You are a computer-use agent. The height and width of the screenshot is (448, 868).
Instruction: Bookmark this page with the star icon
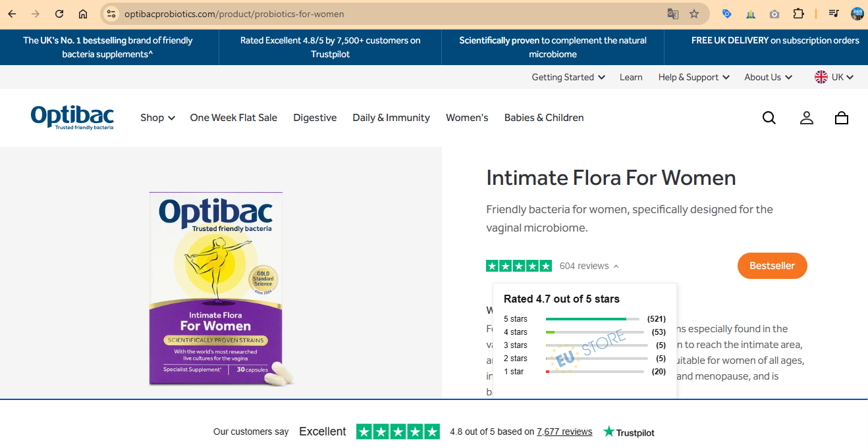[x=694, y=14]
